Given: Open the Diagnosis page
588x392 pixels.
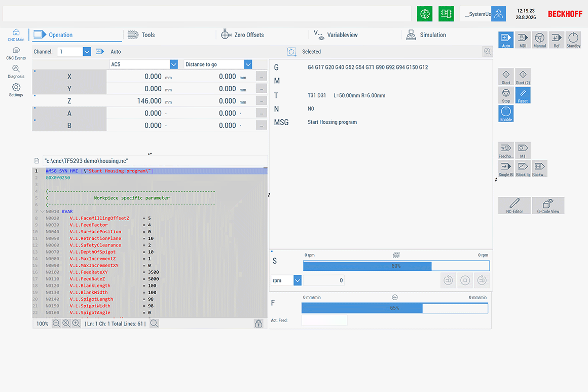Looking at the screenshot, I should 16,72.
